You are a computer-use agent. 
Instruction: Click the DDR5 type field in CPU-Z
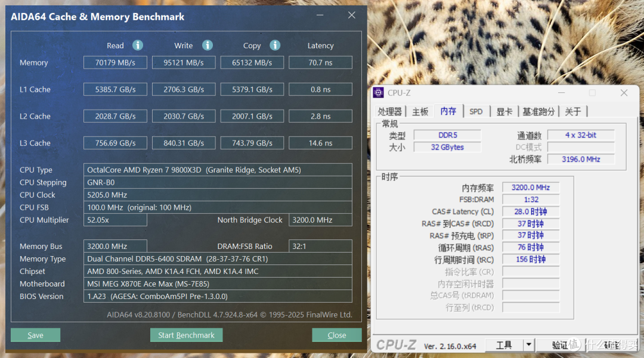[447, 135]
